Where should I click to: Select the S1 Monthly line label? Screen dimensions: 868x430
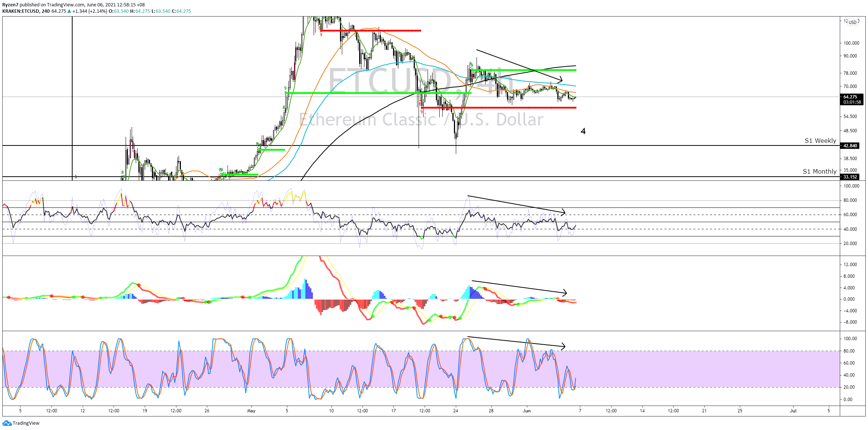(819, 171)
